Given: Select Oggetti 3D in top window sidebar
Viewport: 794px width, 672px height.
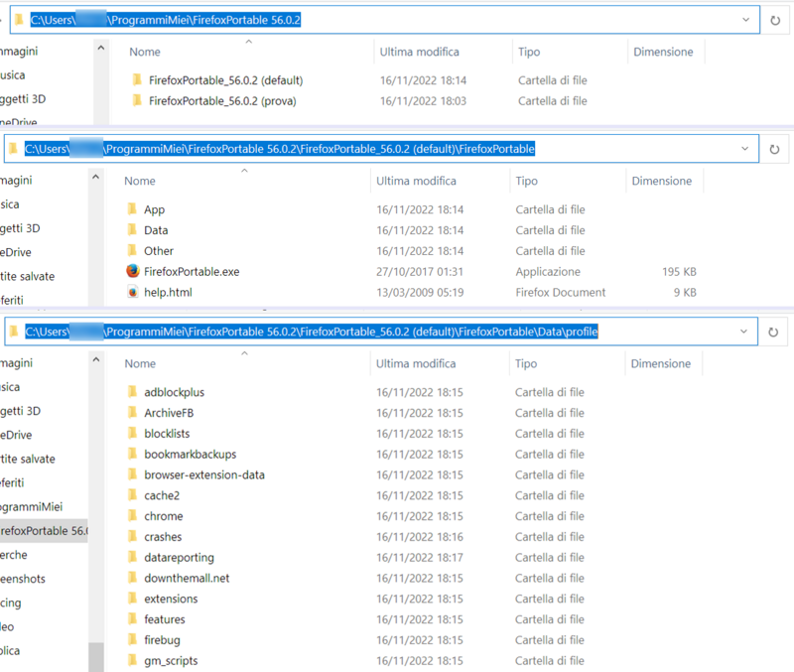Looking at the screenshot, I should point(23,98).
